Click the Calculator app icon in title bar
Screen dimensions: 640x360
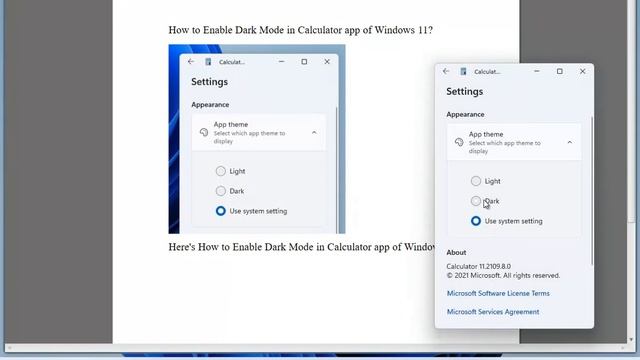point(463,71)
